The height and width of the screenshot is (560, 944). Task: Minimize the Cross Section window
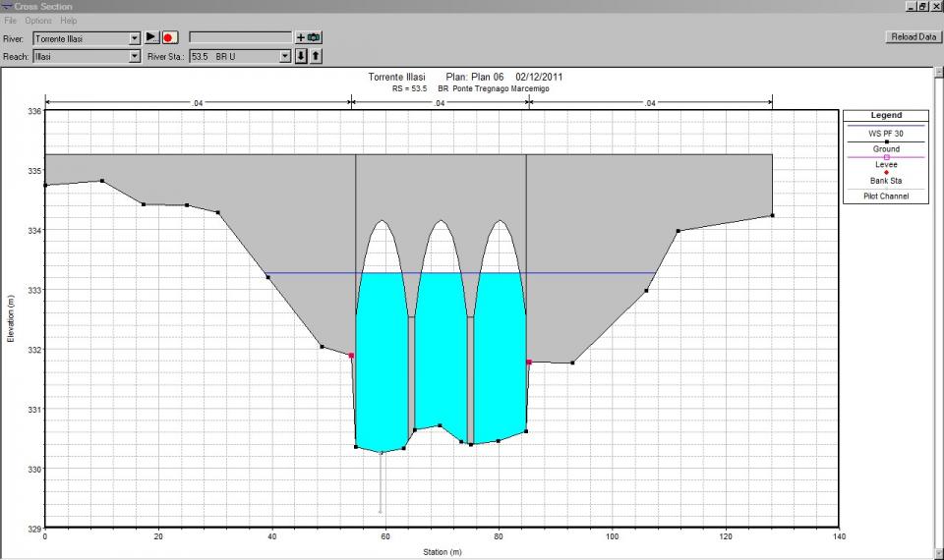click(x=910, y=6)
